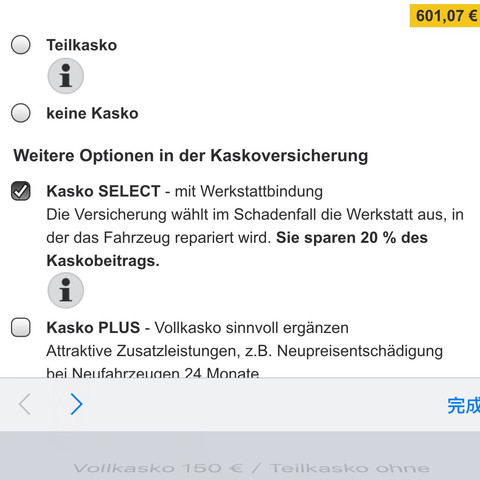The height and width of the screenshot is (480, 480).
Task: Choose Vollkasko 150 € picker option
Action: click(x=252, y=468)
